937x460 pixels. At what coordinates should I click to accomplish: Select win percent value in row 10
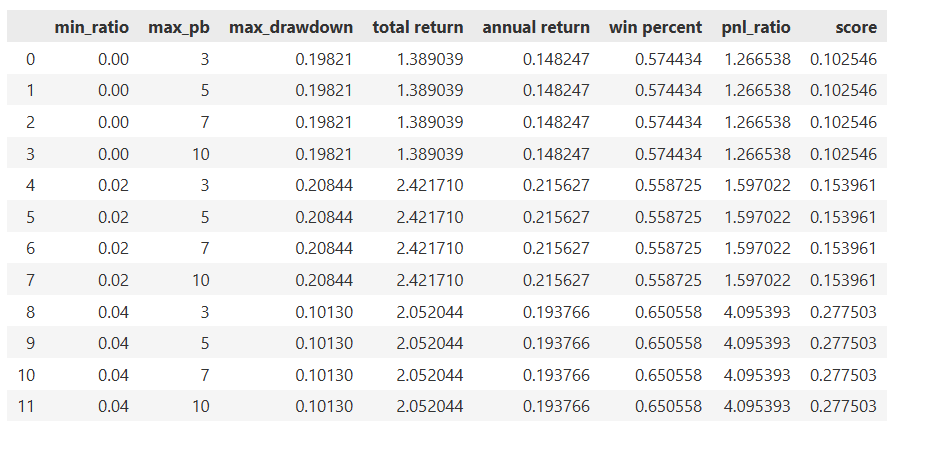tap(668, 375)
